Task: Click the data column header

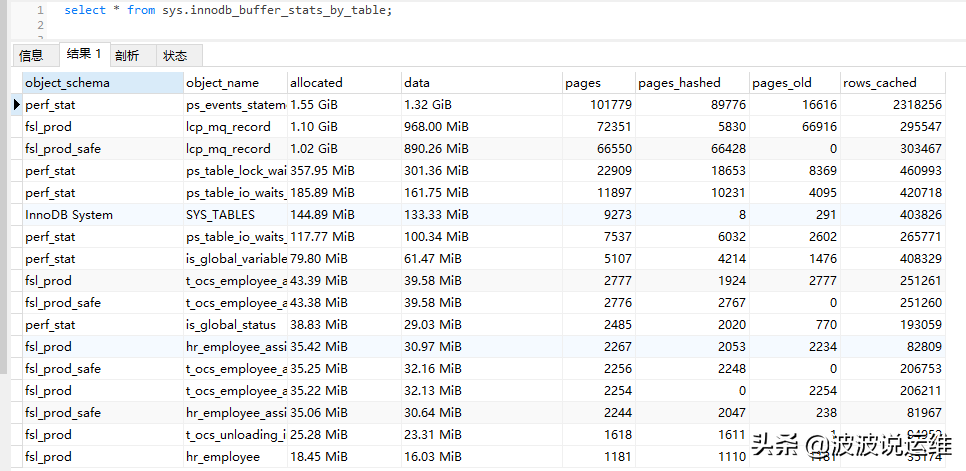Action: pyautogui.click(x=482, y=83)
